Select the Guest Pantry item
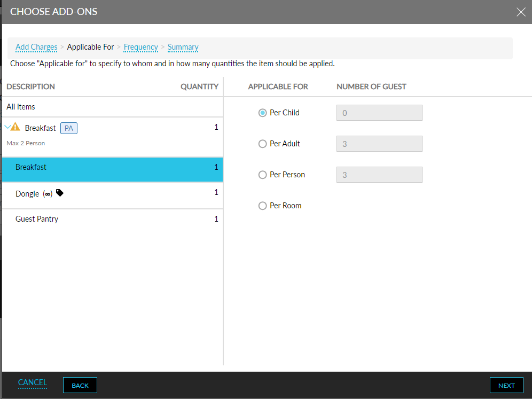 [36, 218]
